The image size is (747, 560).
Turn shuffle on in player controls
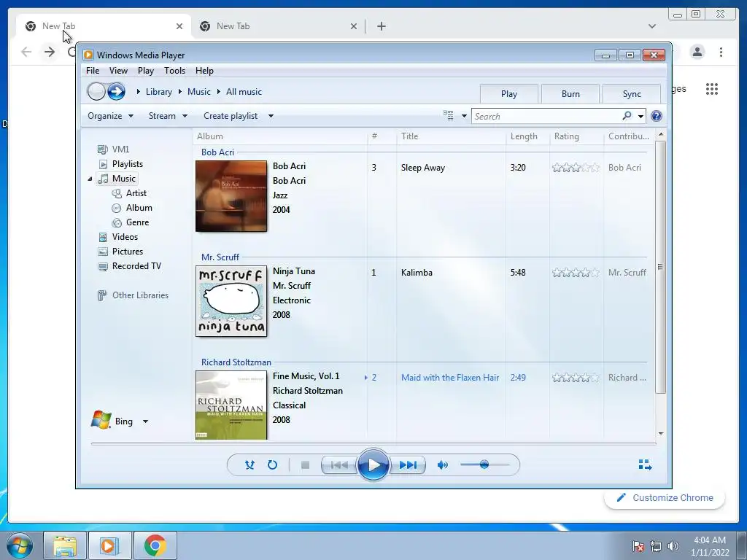pos(249,464)
